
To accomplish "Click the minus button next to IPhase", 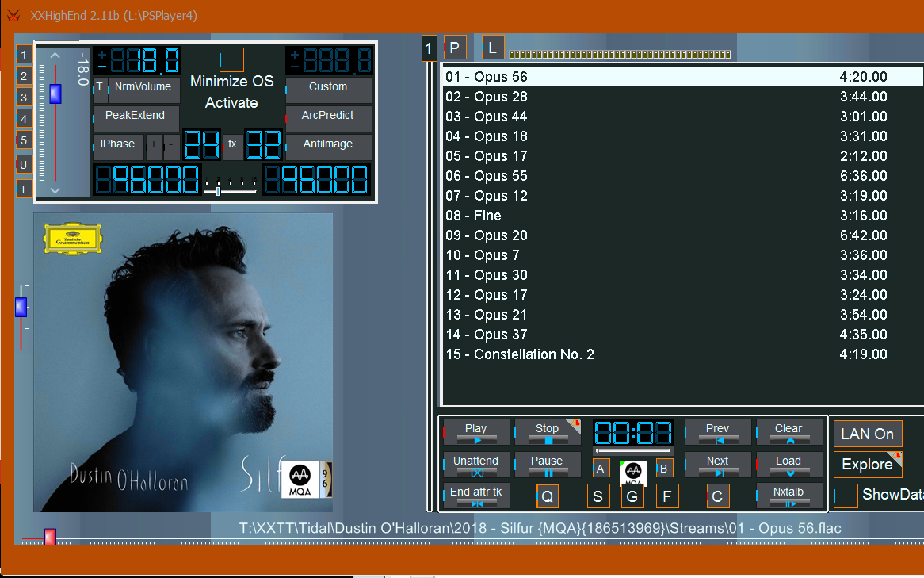I will pos(171,147).
